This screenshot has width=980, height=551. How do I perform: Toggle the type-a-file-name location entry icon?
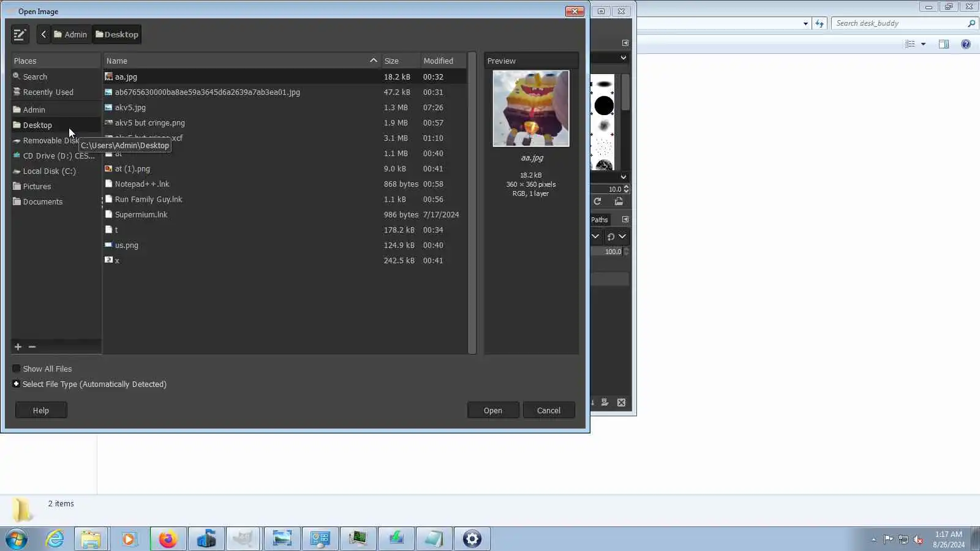coord(20,35)
